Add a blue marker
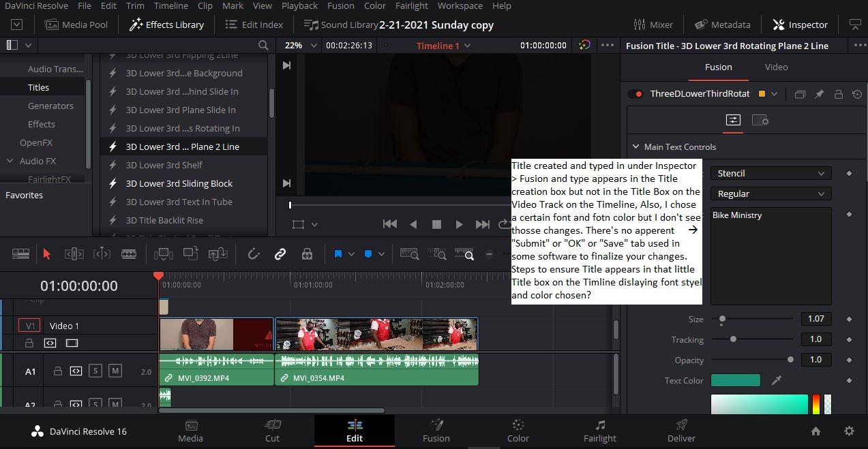Image resolution: width=868 pixels, height=449 pixels. tap(368, 254)
